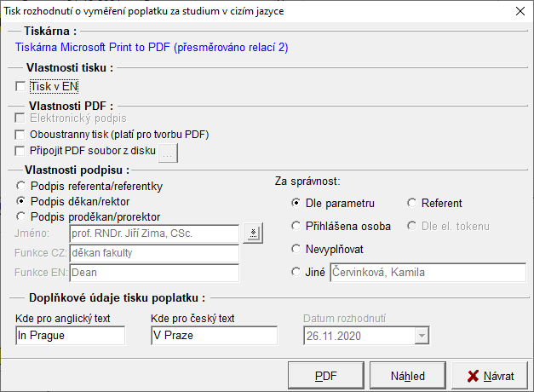The height and width of the screenshot is (392, 534).
Task: Click the PDF button
Action: [x=325, y=375]
